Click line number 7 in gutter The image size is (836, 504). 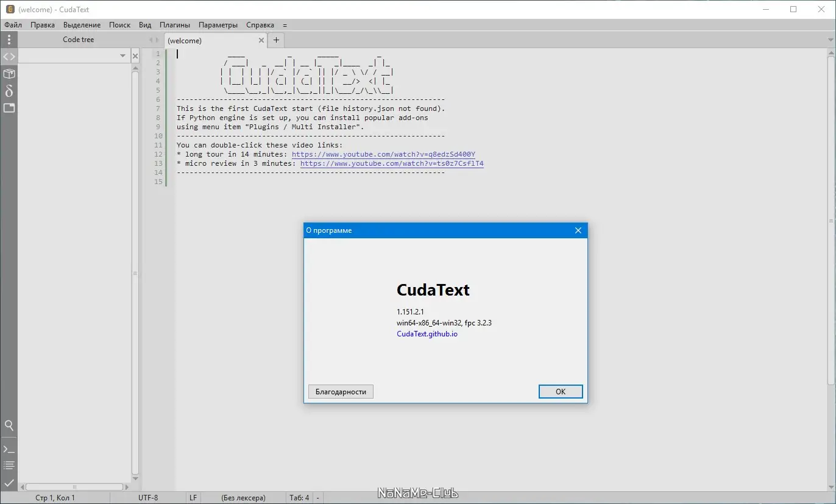(158, 108)
